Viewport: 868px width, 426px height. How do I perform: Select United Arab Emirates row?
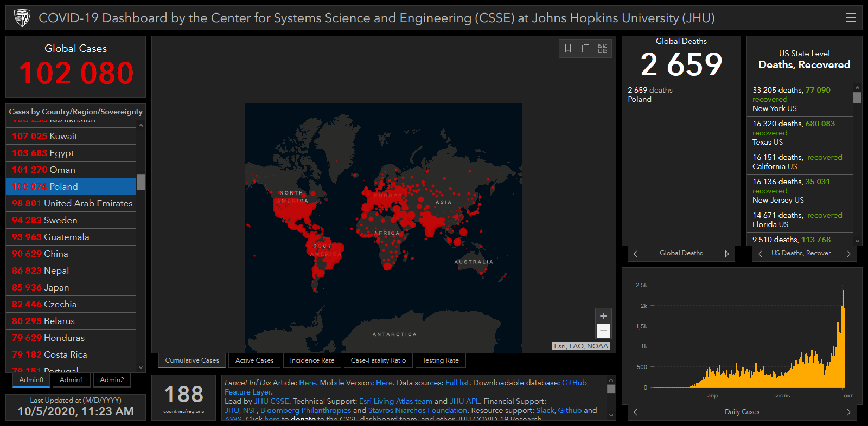pyautogui.click(x=71, y=203)
